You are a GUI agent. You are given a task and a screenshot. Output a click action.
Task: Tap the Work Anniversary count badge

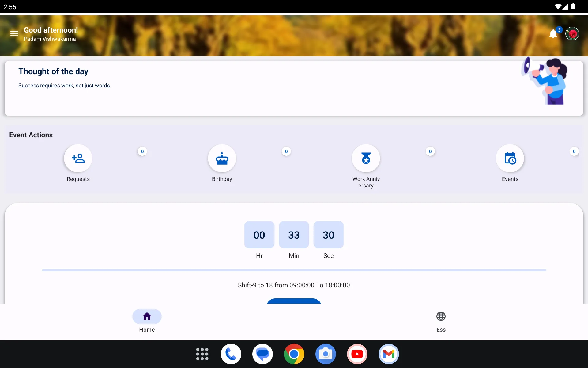pyautogui.click(x=430, y=151)
